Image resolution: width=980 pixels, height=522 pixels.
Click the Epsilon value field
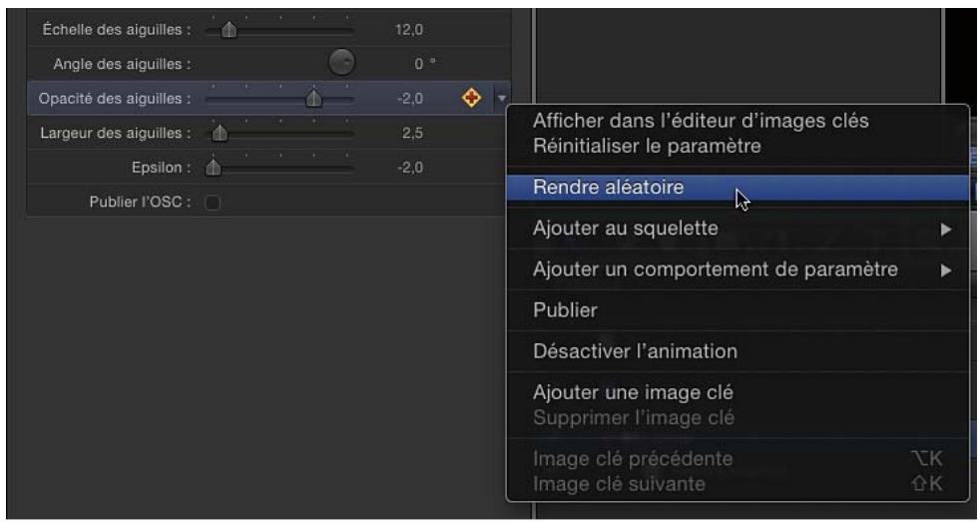point(410,168)
